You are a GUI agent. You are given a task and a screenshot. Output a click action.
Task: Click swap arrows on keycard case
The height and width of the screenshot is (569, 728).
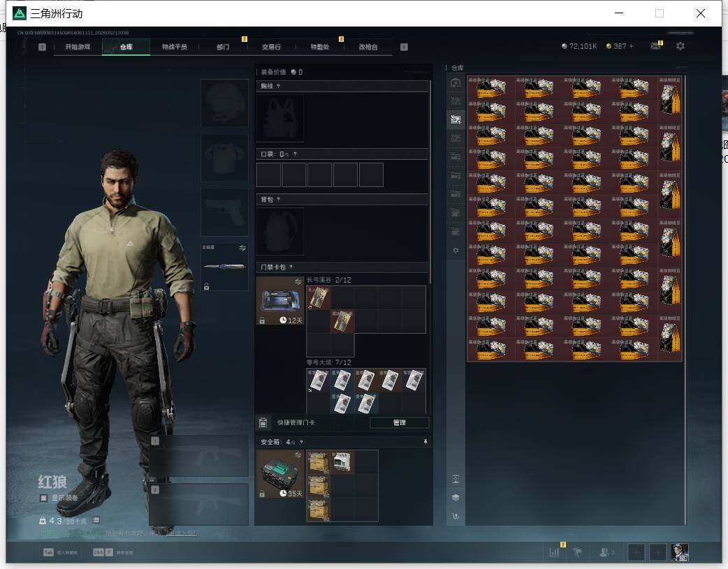pos(298,282)
